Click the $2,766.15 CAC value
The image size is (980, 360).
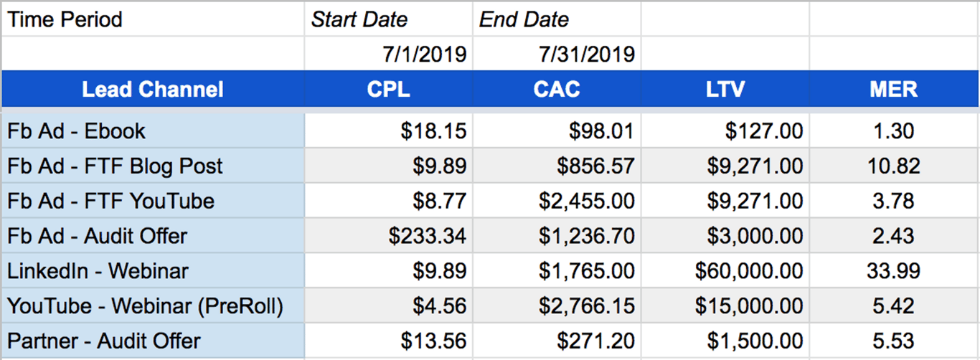(x=588, y=306)
